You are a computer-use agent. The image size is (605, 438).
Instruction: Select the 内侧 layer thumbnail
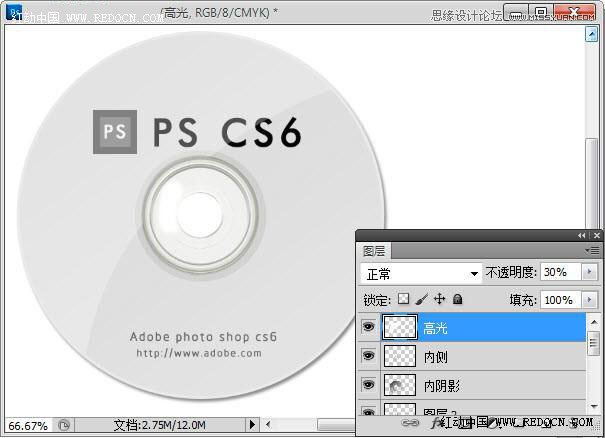coord(400,356)
